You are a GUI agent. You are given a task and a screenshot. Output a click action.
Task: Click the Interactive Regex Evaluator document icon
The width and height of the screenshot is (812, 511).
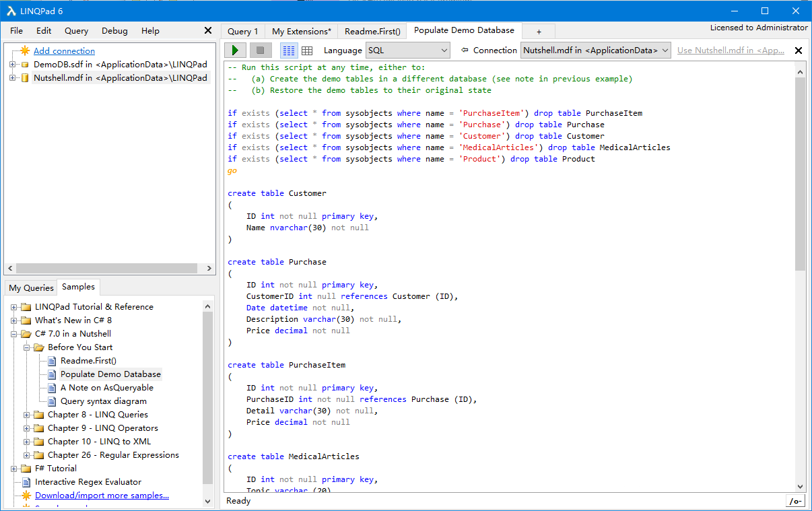[26, 482]
